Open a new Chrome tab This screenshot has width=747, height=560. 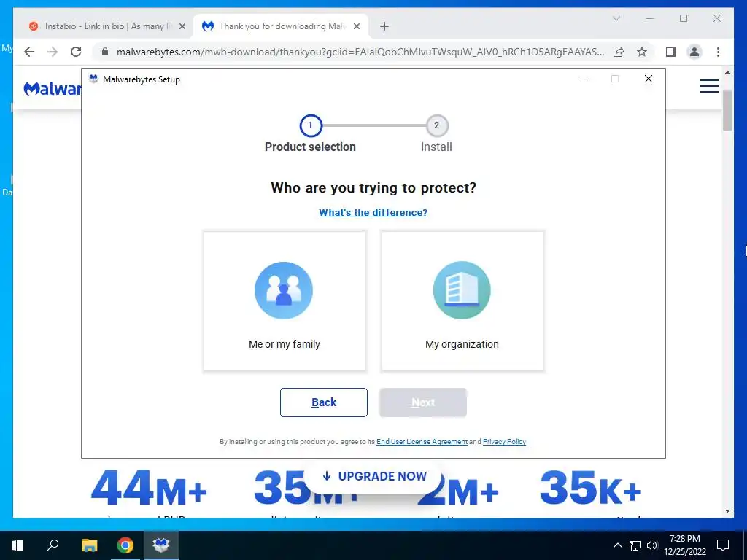point(384,27)
